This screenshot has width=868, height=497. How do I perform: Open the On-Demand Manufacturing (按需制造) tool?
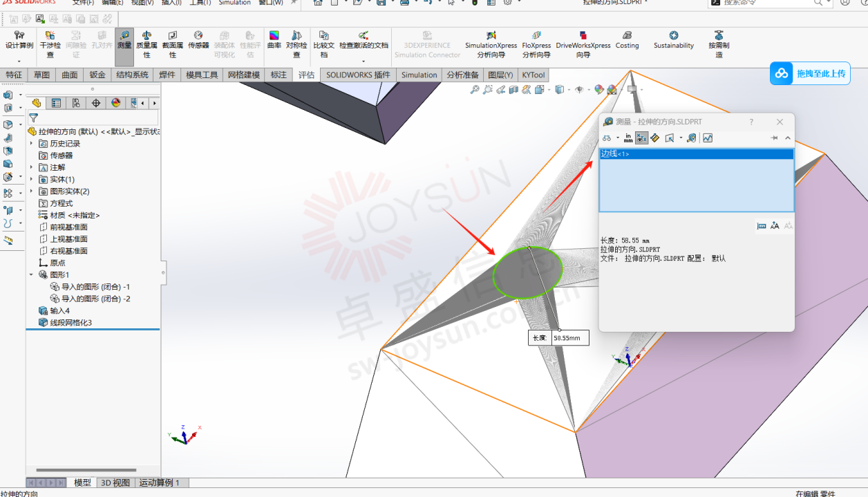tap(719, 44)
